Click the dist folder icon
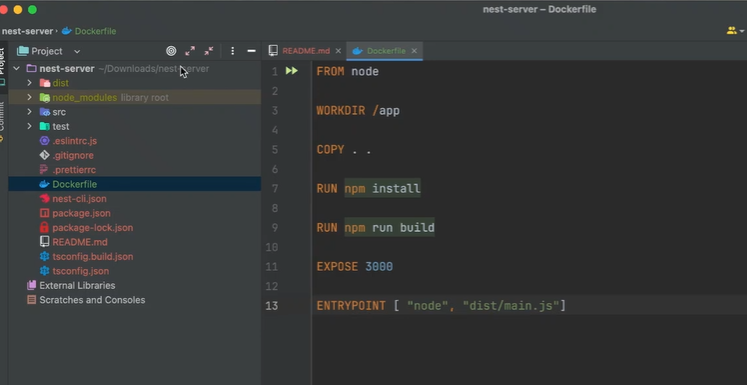Viewport: 747px width, 385px height. pos(45,83)
